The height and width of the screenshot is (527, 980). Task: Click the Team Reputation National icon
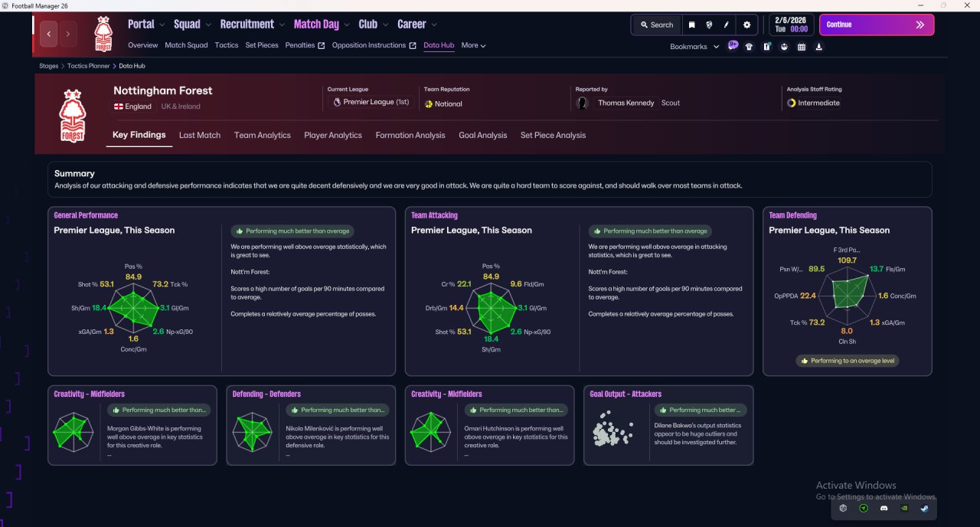429,103
